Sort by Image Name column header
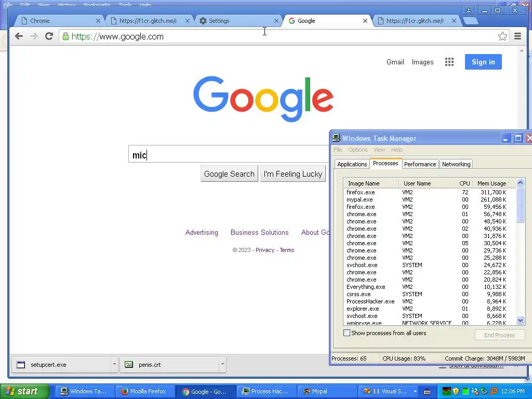Screen dimensions: 532x399 [371, 183]
